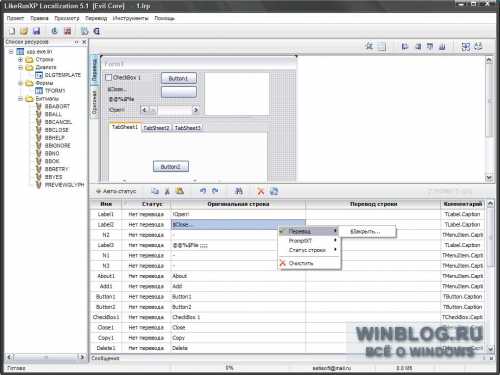The height and width of the screenshot is (375, 500).
Task: Open the Просмотр menu
Action: pos(67,18)
